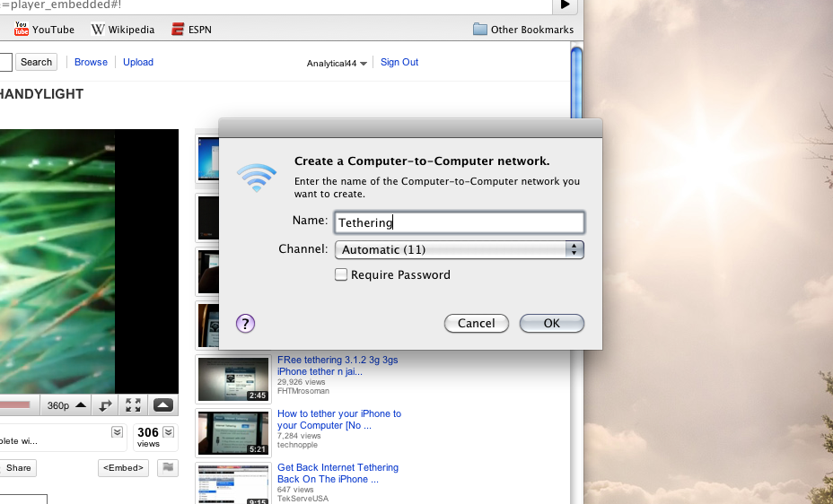Click the 2:45 video thumbnail
Viewport: 833px width, 504px height.
pyautogui.click(x=233, y=378)
